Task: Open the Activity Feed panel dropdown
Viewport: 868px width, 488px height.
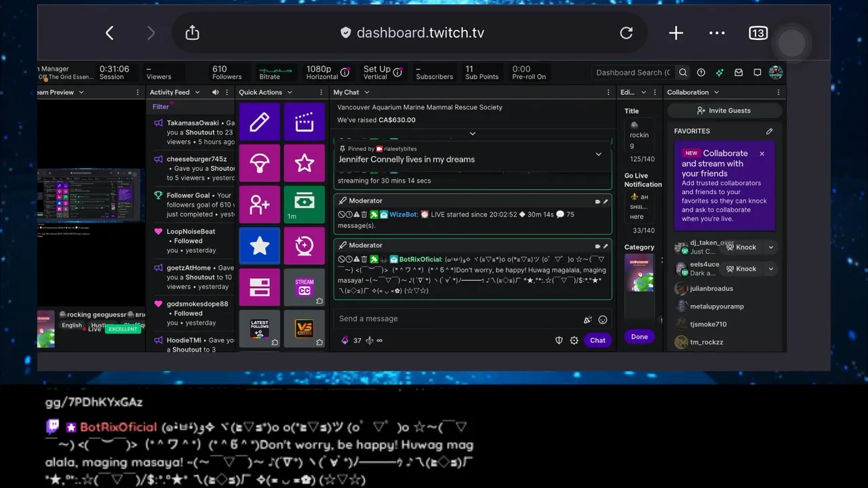Action: pyautogui.click(x=197, y=92)
